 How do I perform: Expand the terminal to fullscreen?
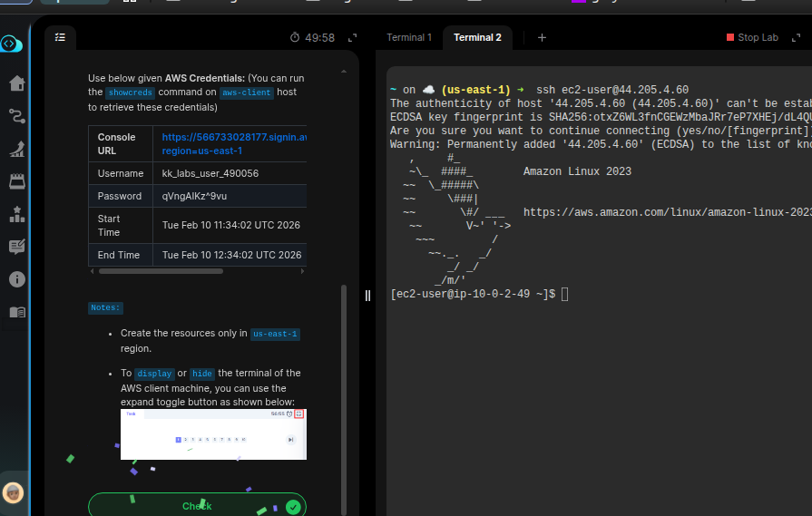click(796, 38)
